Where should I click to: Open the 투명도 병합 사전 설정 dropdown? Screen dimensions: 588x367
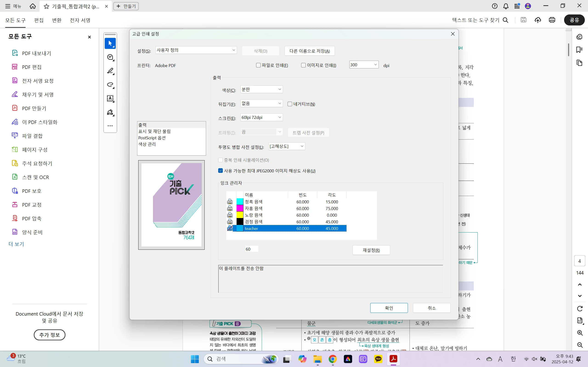[x=287, y=146]
